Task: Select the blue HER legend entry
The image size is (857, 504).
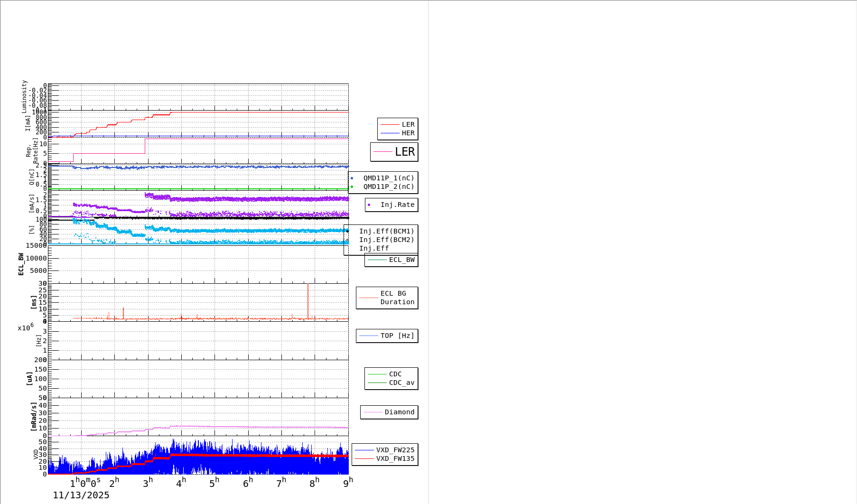Action: click(398, 133)
